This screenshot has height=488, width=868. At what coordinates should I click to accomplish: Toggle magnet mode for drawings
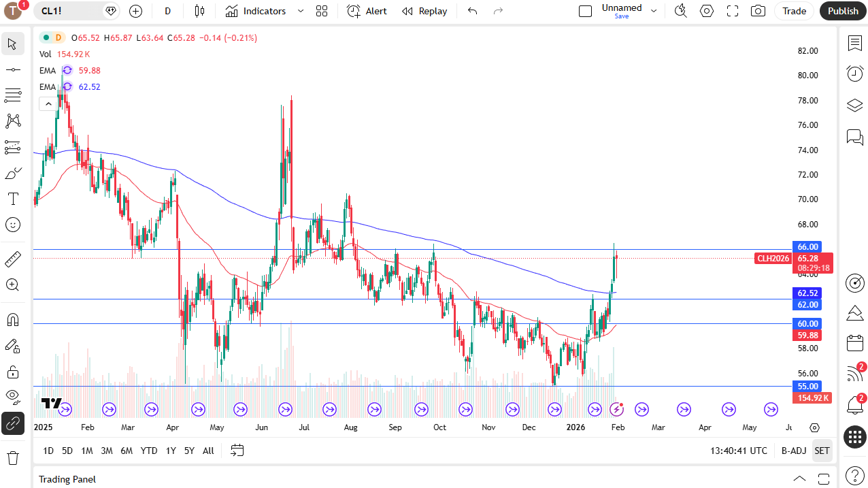(x=12, y=320)
